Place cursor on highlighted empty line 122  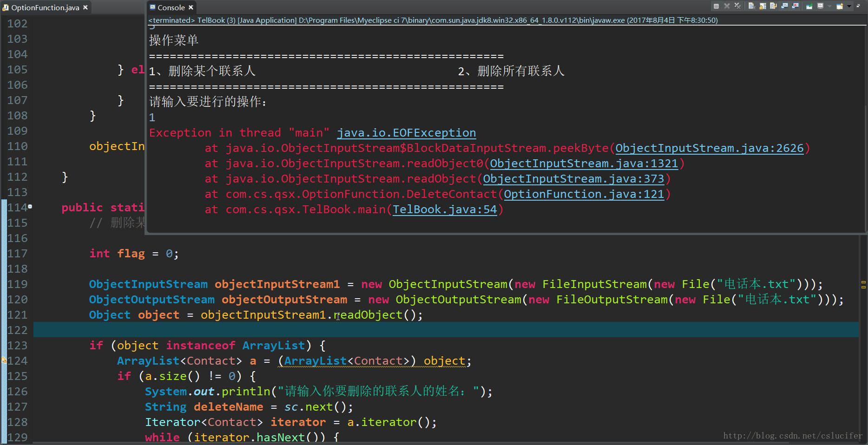(x=446, y=330)
